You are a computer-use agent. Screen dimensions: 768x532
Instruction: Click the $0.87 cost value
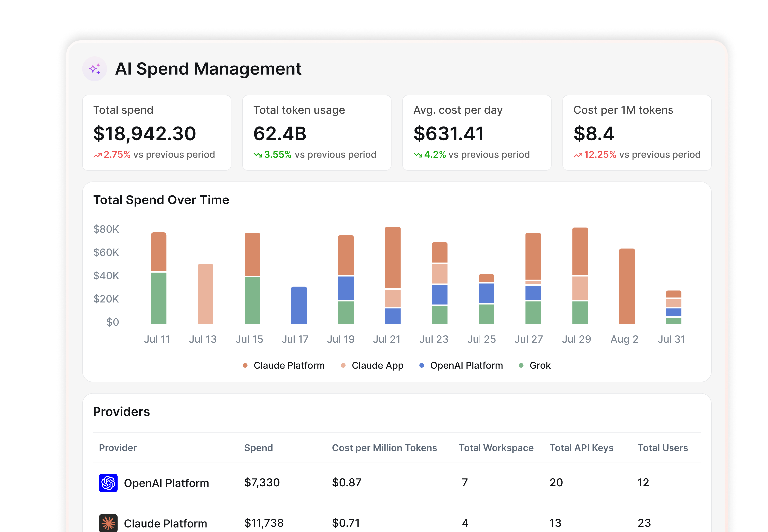pos(347,483)
